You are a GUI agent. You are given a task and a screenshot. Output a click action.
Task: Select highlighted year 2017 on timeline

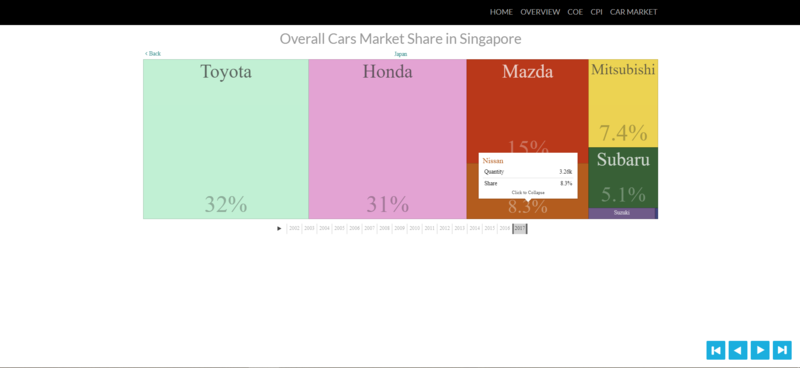pyautogui.click(x=520, y=228)
